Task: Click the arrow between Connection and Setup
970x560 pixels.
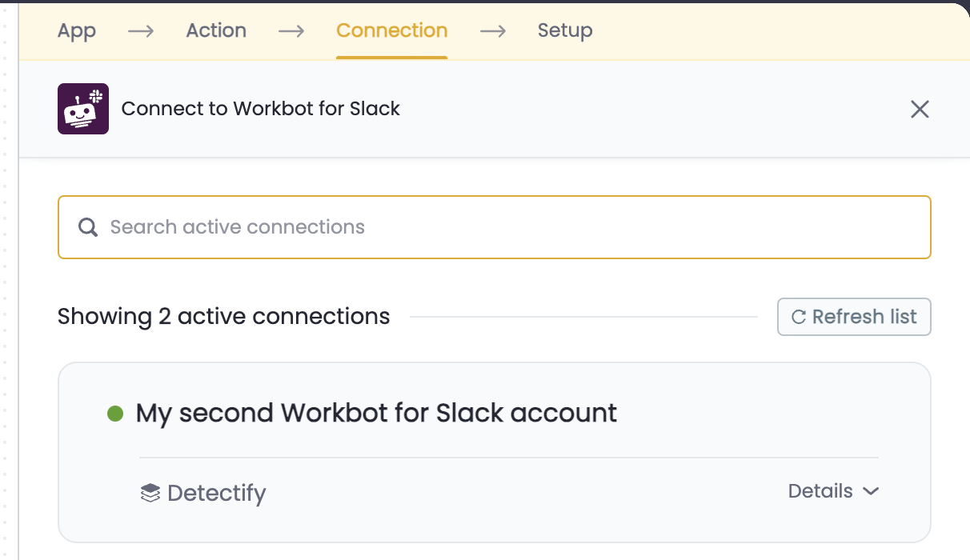Action: (x=493, y=31)
